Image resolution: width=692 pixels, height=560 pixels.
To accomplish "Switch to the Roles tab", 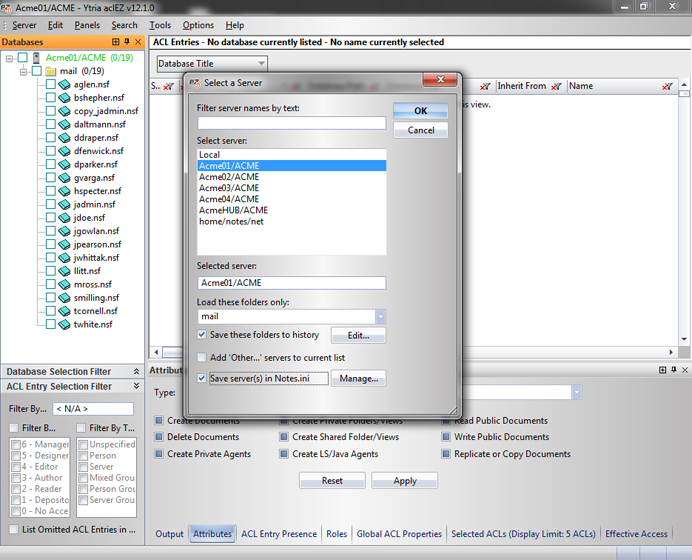I will click(x=337, y=534).
